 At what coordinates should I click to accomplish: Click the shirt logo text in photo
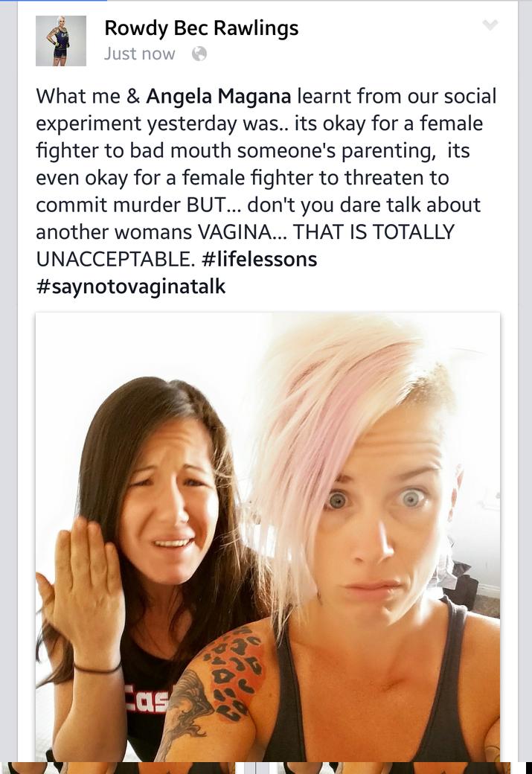point(146,700)
